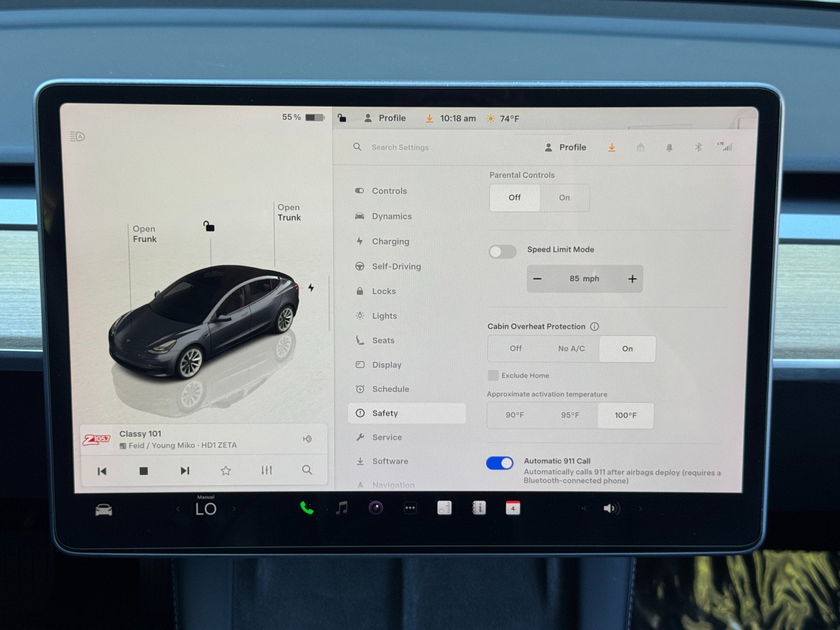
Task: Click the Search Settings field
Action: [x=399, y=148]
